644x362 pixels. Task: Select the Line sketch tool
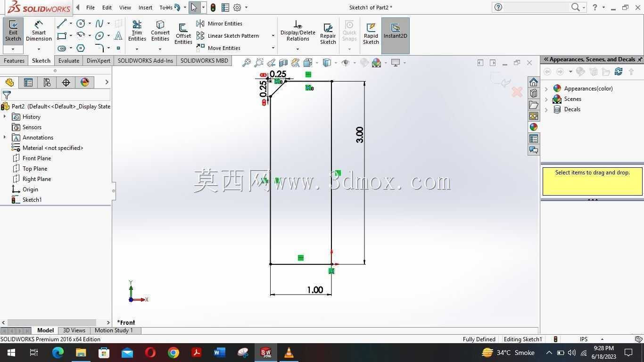(61, 24)
